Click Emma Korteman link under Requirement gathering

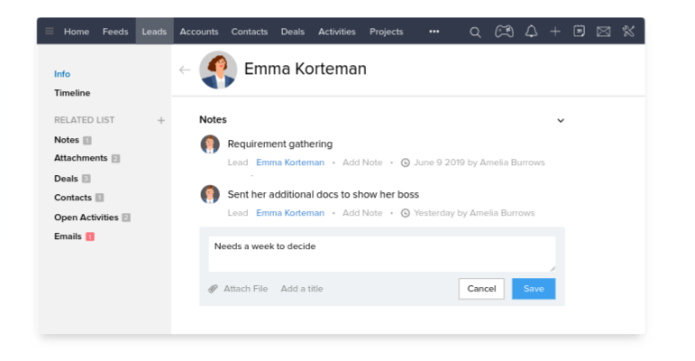point(290,163)
